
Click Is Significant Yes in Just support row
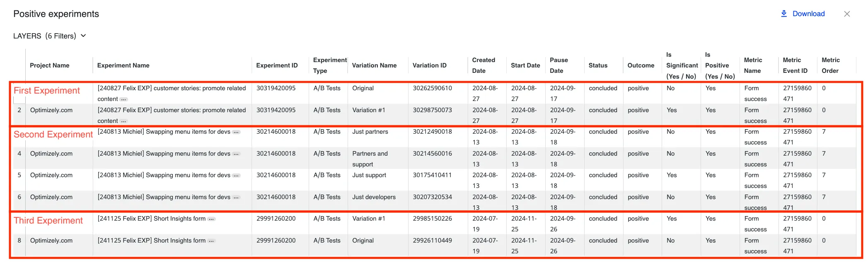click(x=672, y=175)
